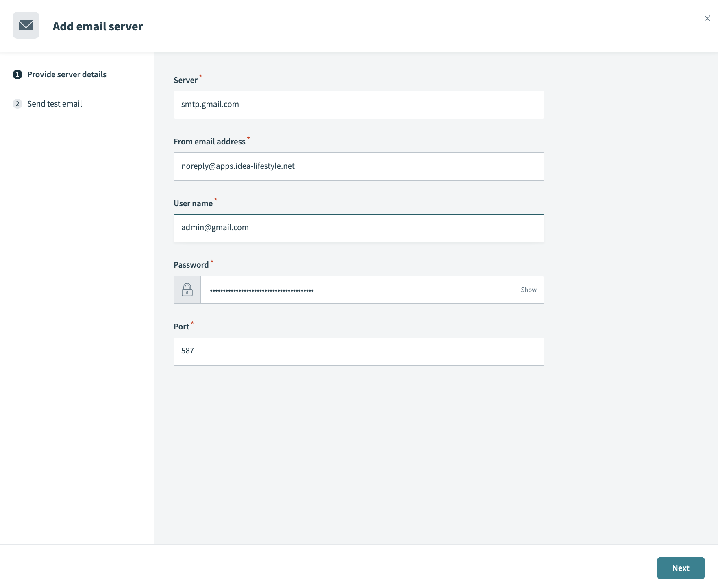Select the step 2 numbered circle indicator
This screenshot has width=718, height=588.
(x=17, y=104)
